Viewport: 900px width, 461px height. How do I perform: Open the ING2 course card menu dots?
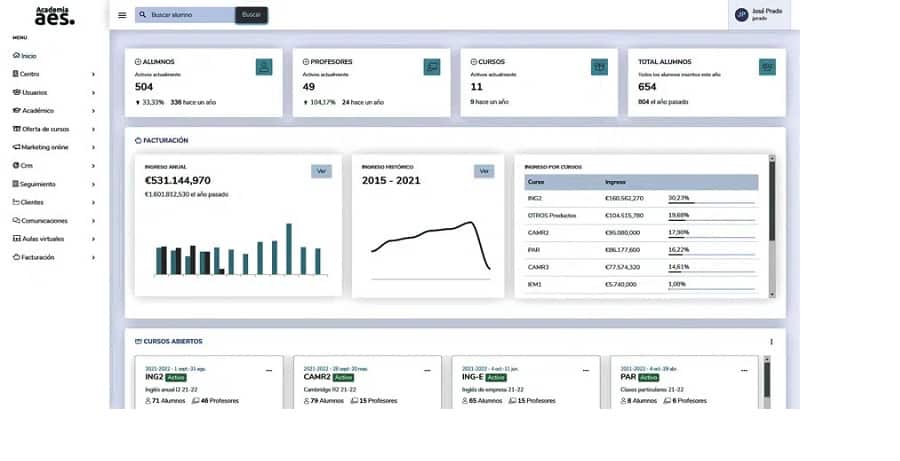(x=269, y=371)
